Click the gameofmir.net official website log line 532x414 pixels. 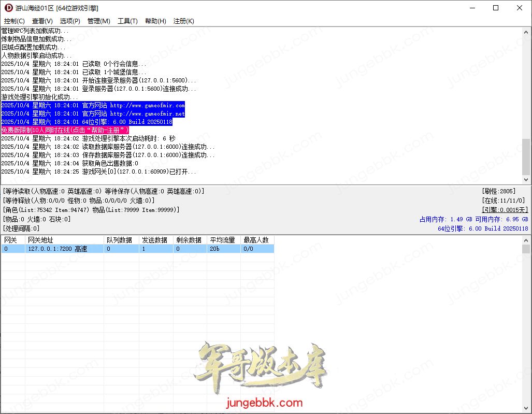point(93,113)
